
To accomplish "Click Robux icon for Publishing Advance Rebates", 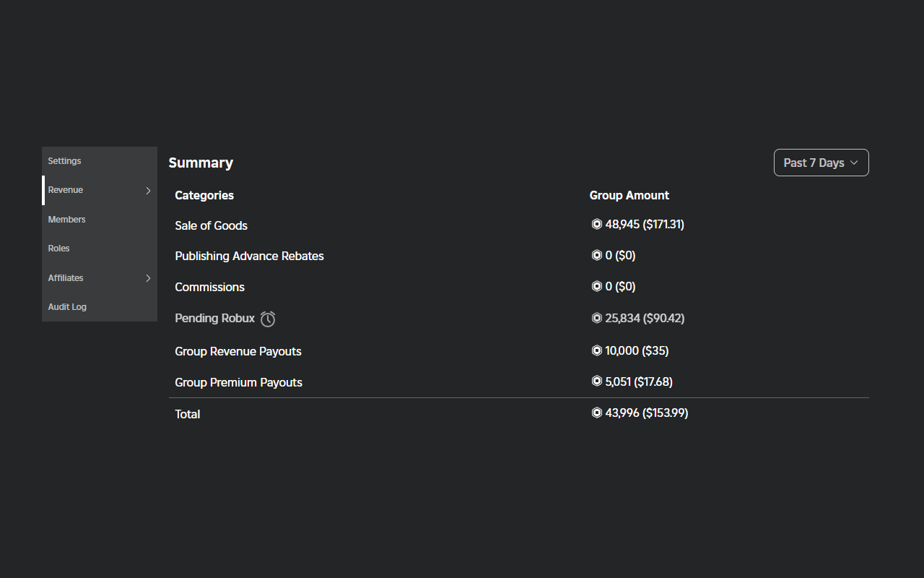I will 596,255.
